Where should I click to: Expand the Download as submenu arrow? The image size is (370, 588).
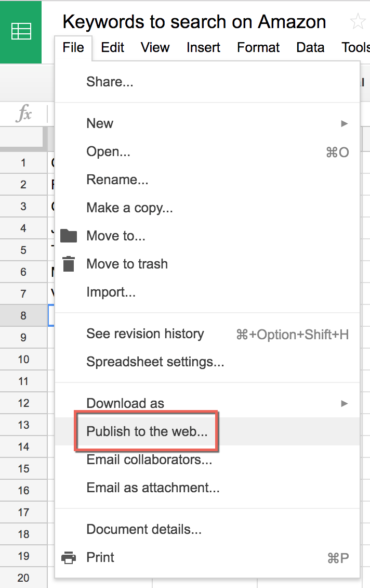(x=344, y=403)
